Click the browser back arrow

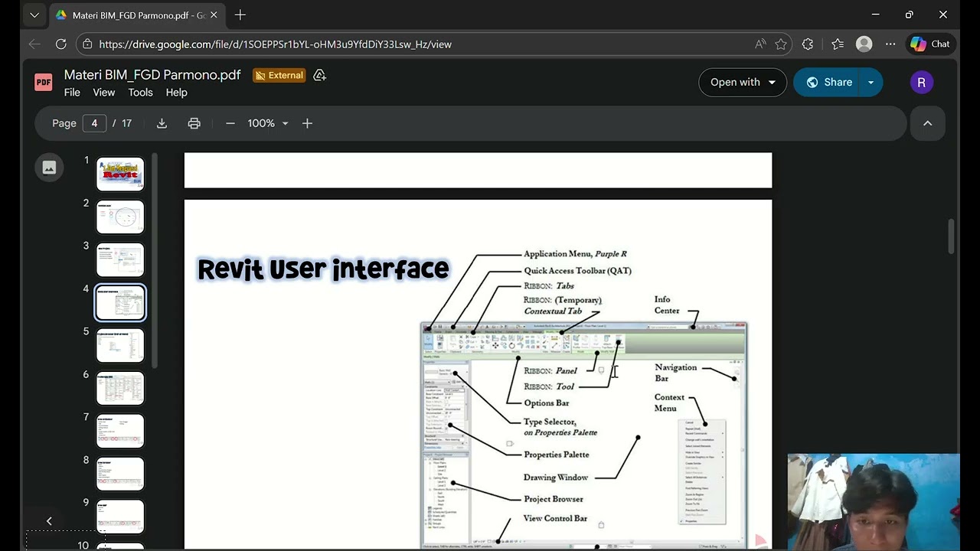click(34, 44)
